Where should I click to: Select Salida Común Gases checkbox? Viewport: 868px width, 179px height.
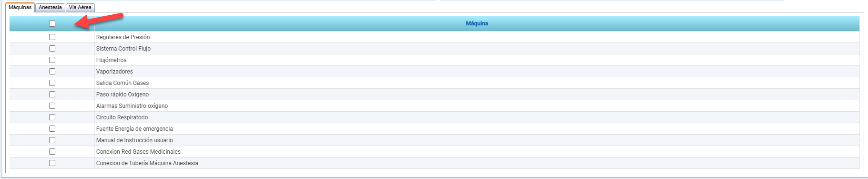pyautogui.click(x=52, y=83)
